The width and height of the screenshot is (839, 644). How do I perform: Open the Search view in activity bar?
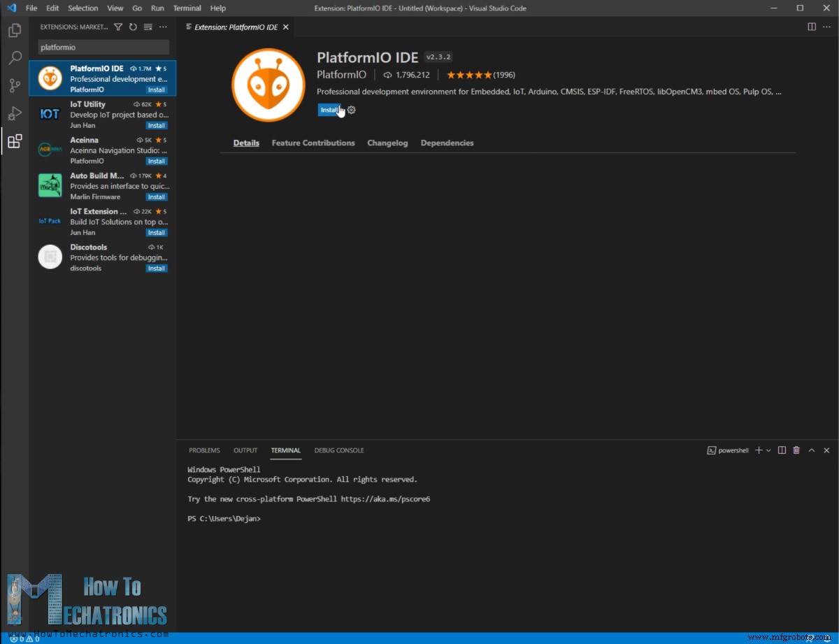click(x=14, y=58)
